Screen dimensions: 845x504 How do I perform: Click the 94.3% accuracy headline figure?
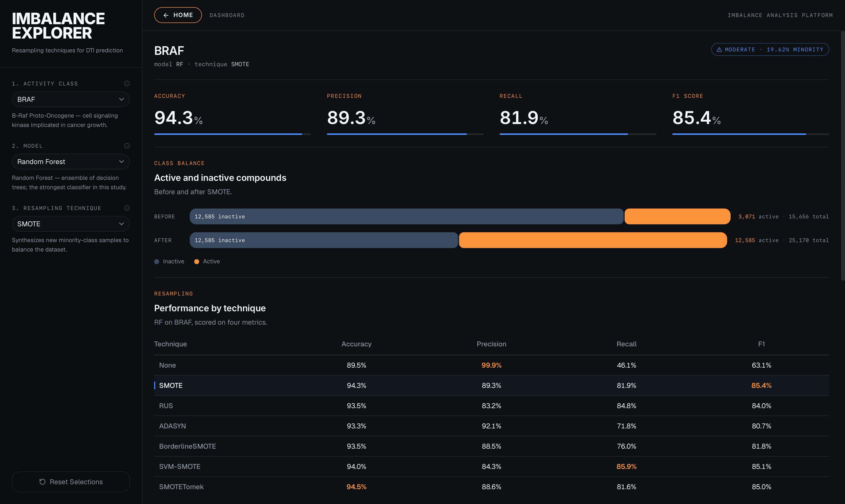178,118
